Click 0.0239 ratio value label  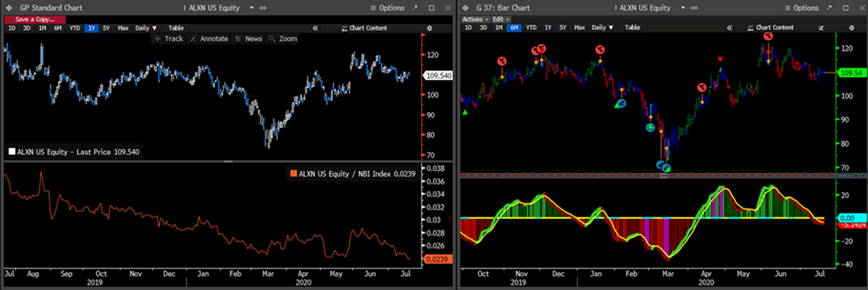point(438,259)
